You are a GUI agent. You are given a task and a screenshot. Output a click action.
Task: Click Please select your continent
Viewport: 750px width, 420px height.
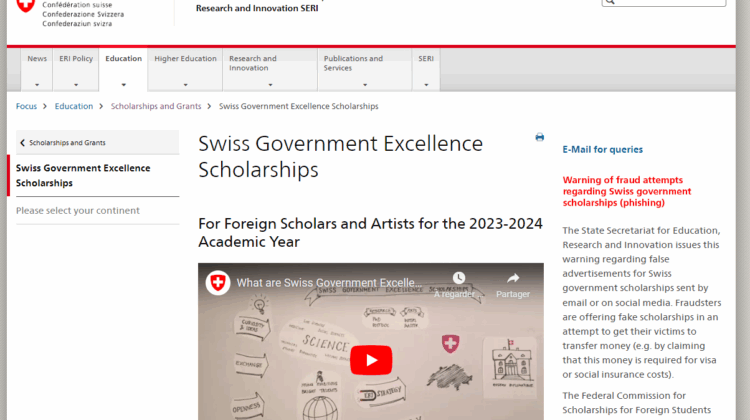77,210
